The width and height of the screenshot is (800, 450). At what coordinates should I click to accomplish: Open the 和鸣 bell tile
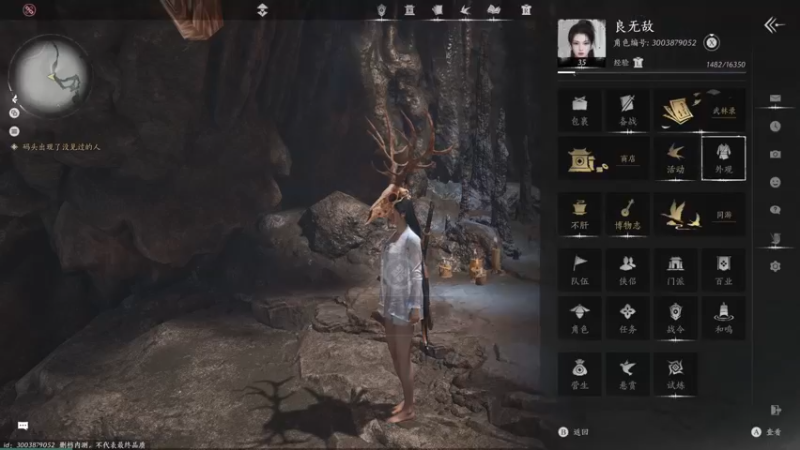click(723, 318)
